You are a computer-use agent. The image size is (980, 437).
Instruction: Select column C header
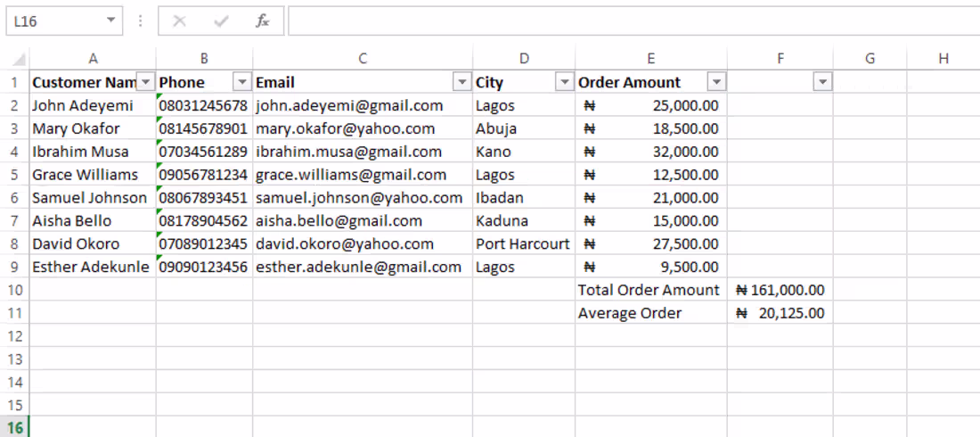[x=363, y=59]
